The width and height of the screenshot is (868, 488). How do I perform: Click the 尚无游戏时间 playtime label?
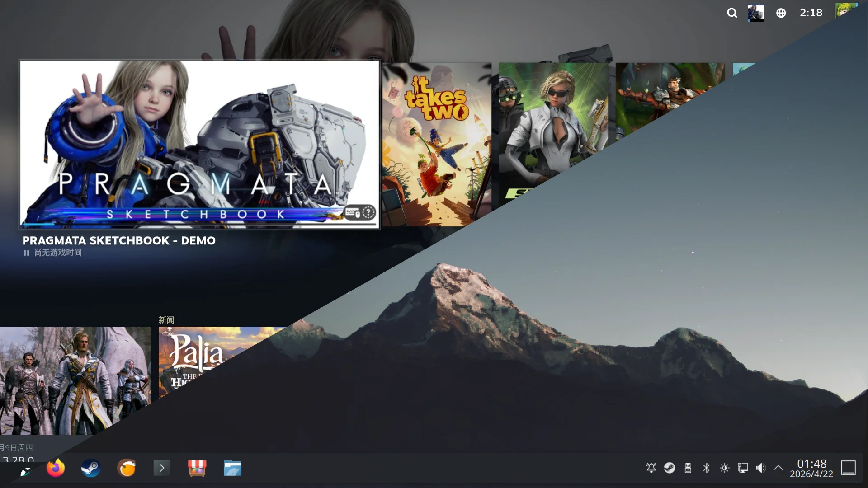58,253
